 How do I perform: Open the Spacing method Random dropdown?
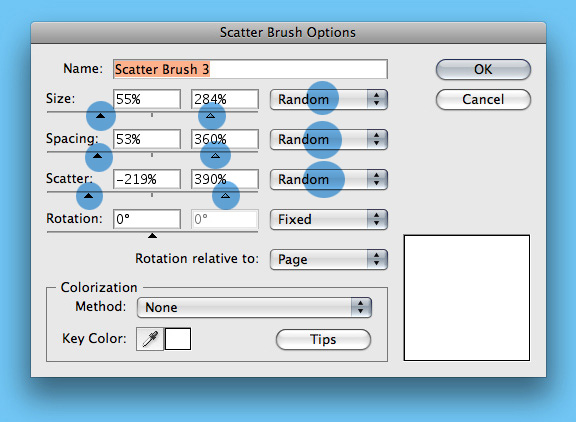pos(329,140)
